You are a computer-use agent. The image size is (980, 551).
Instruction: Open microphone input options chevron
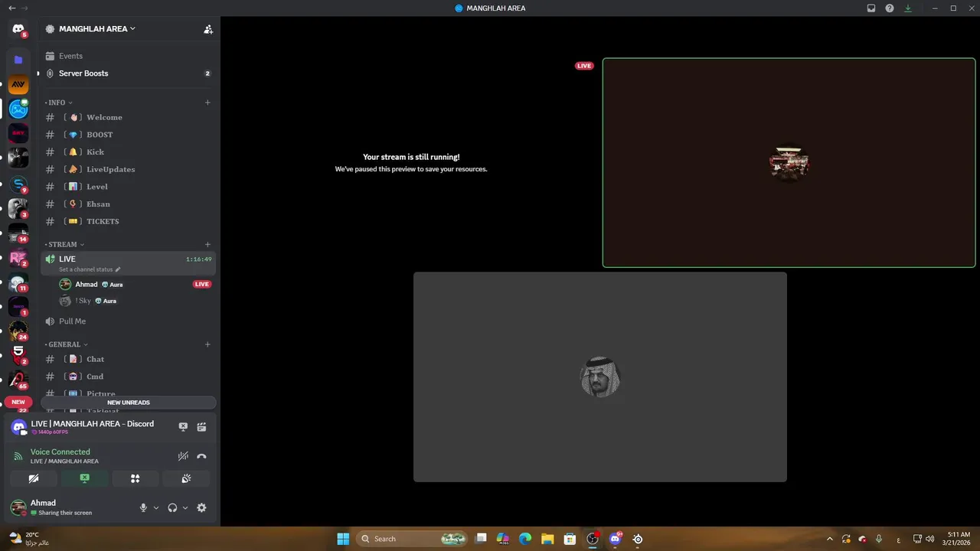pyautogui.click(x=156, y=507)
